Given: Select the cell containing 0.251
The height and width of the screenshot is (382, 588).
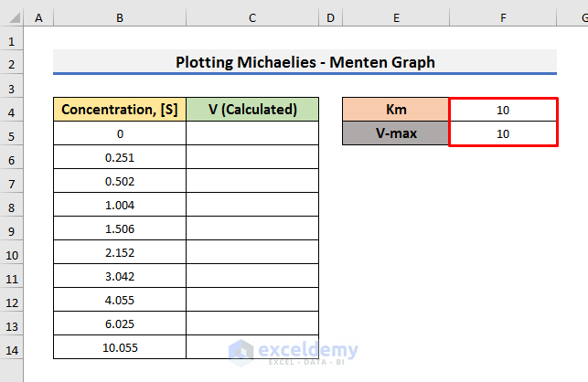Looking at the screenshot, I should (120, 157).
